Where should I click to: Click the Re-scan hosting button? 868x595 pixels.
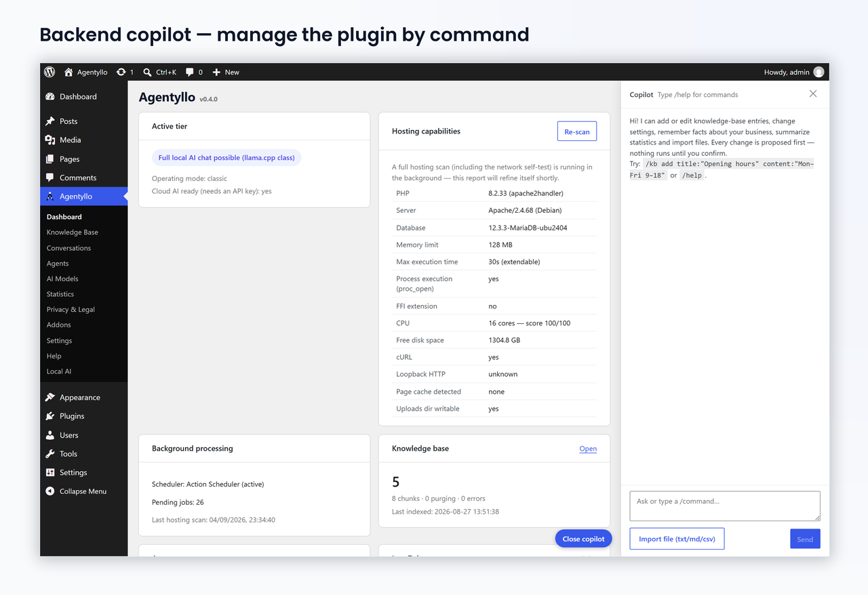pos(577,131)
